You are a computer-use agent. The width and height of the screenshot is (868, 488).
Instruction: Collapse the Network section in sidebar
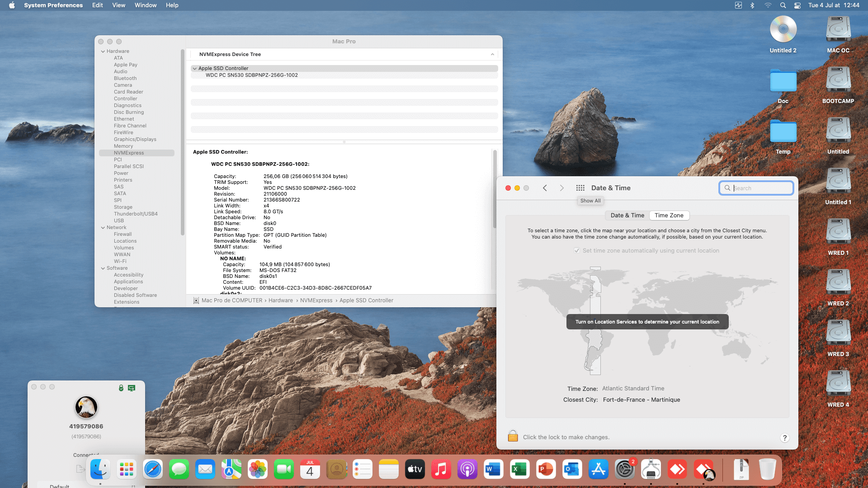(103, 228)
